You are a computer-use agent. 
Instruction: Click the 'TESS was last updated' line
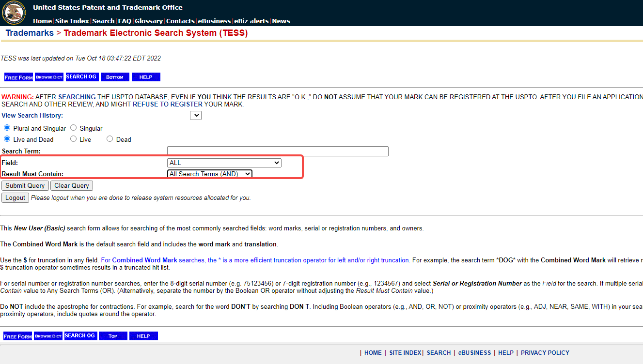click(x=80, y=59)
